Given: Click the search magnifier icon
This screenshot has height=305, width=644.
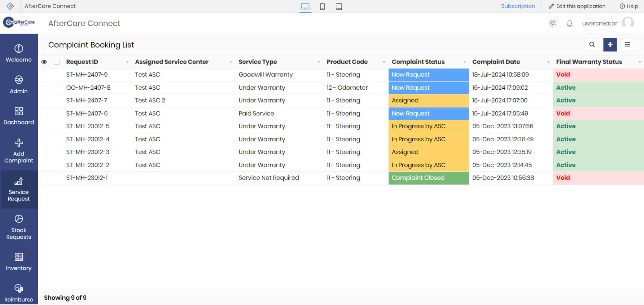Looking at the screenshot, I should pyautogui.click(x=592, y=45).
